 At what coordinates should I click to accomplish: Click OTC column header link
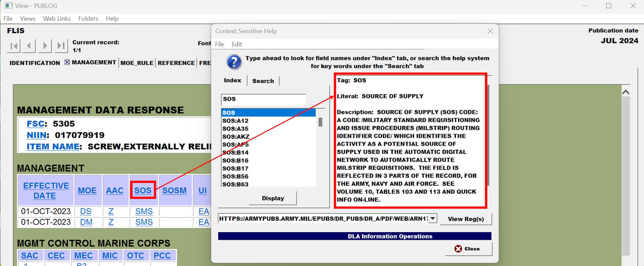pyautogui.click(x=136, y=256)
